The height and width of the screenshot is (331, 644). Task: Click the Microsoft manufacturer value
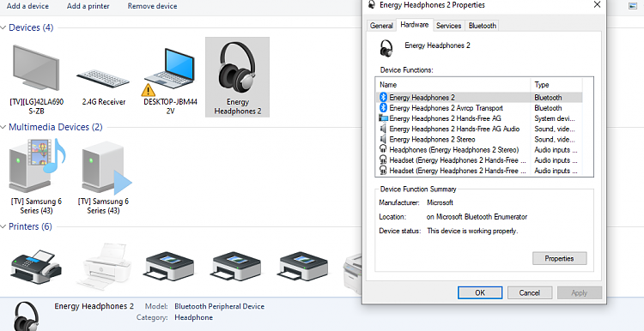tap(440, 202)
